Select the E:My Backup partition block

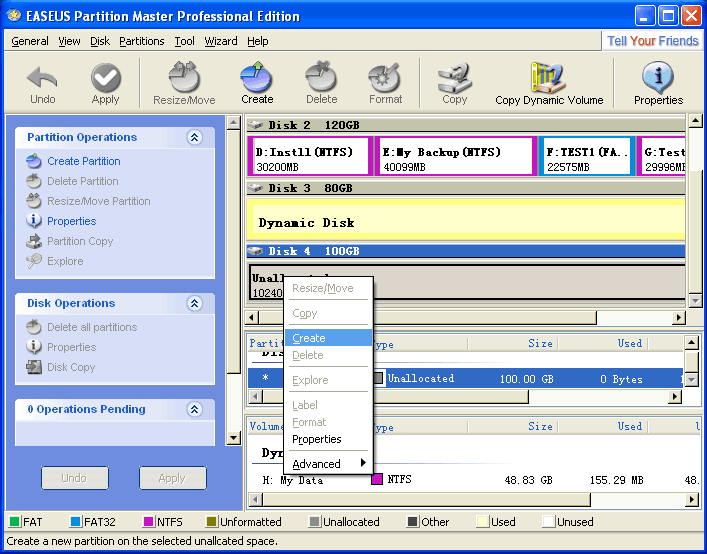pyautogui.click(x=455, y=156)
